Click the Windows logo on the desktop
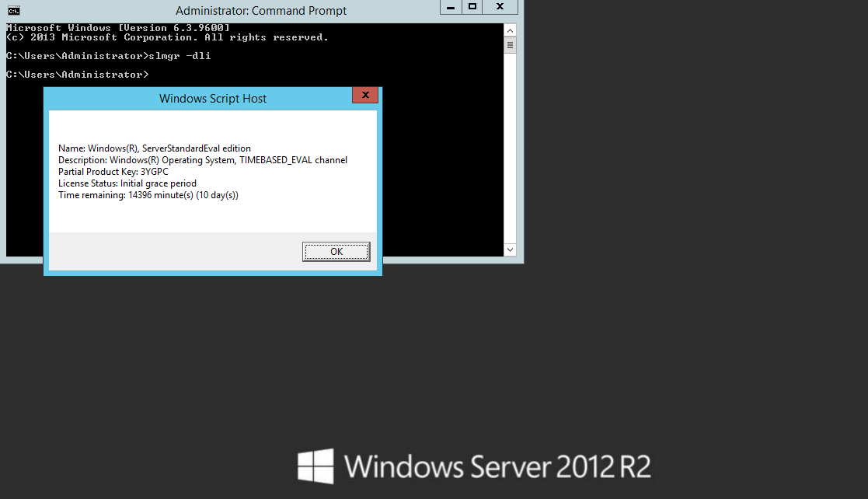868x499 pixels. pos(315,466)
